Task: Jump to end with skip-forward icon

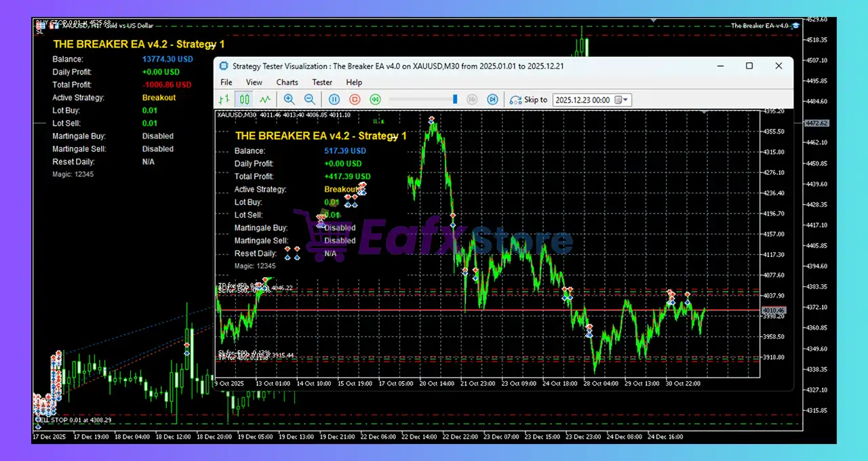Action: pyautogui.click(x=493, y=100)
